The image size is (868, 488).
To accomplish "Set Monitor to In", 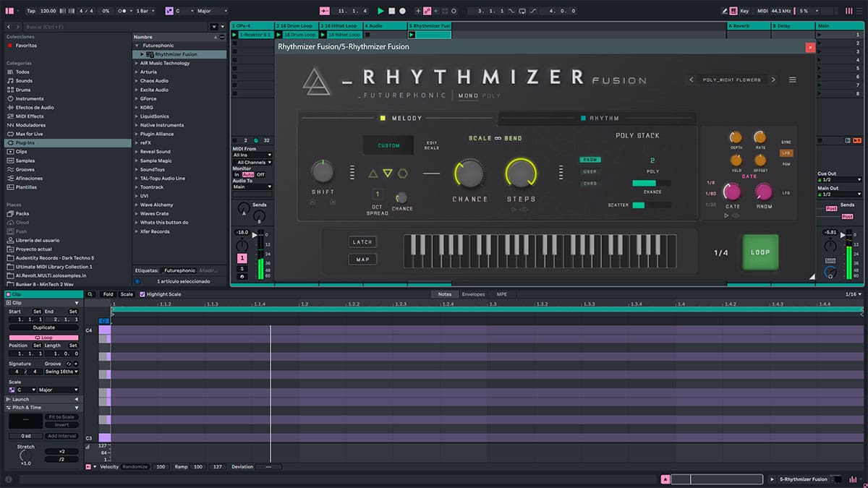I will click(x=236, y=174).
